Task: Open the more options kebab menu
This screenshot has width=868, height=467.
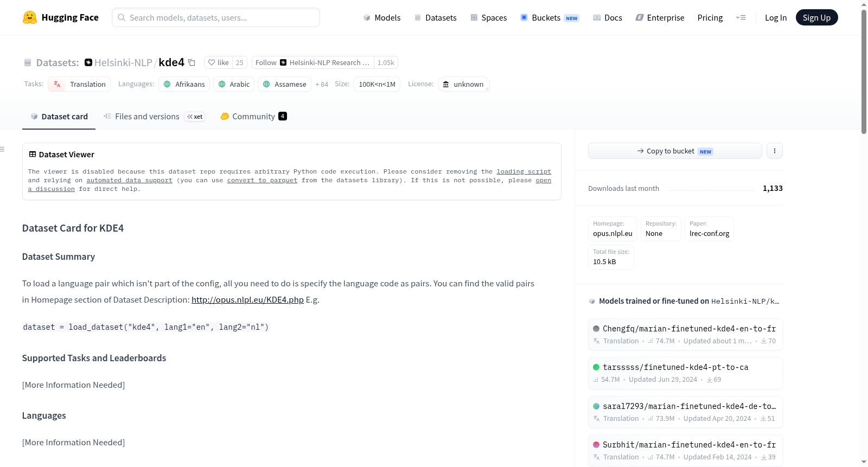Action: point(775,151)
